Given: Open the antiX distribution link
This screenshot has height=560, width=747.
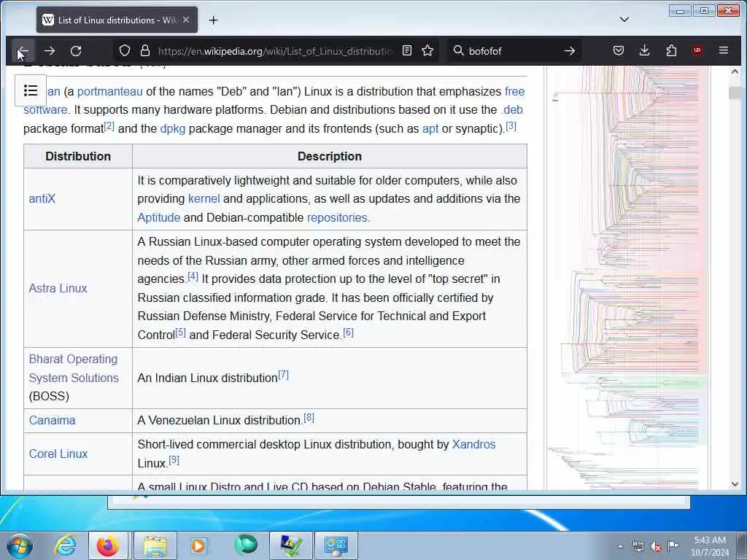Looking at the screenshot, I should [x=42, y=198].
